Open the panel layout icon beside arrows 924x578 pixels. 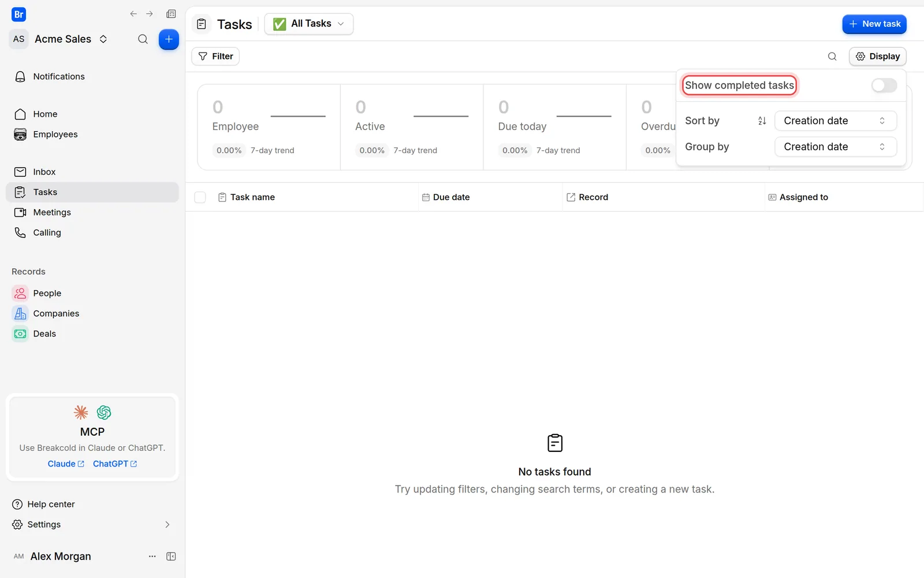tap(171, 14)
